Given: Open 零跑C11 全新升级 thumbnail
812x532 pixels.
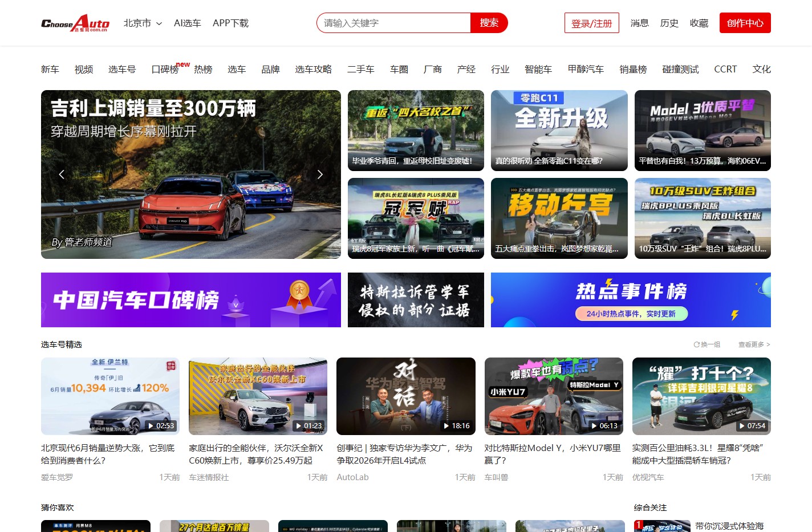Looking at the screenshot, I should (x=559, y=131).
